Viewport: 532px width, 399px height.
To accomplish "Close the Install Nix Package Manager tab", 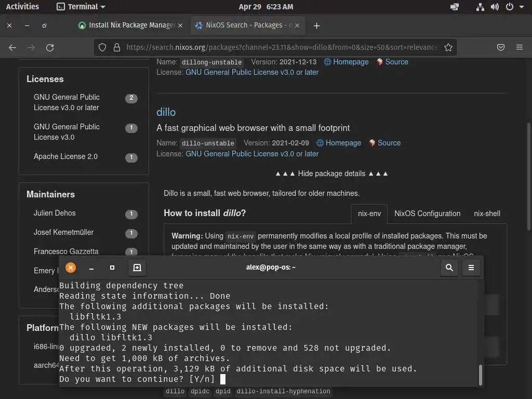I will pos(180,25).
